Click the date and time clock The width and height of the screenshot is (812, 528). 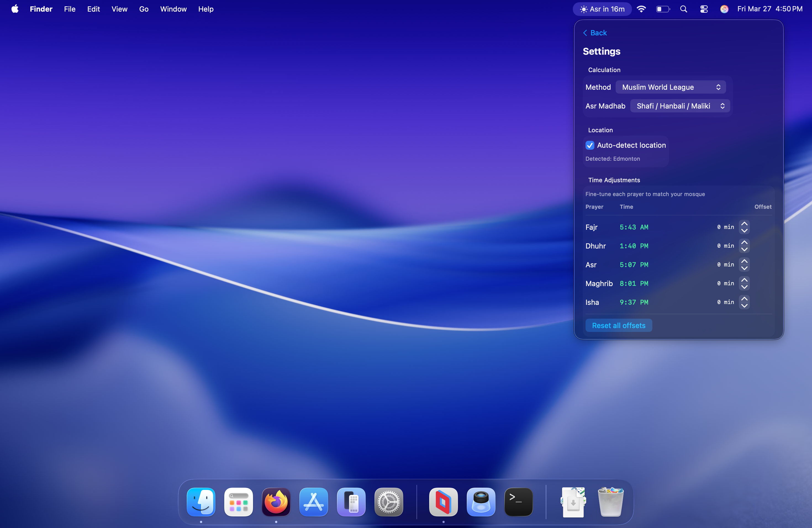pos(770,9)
